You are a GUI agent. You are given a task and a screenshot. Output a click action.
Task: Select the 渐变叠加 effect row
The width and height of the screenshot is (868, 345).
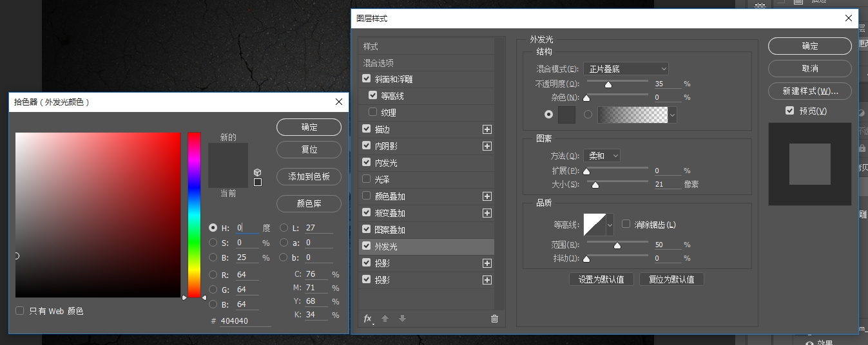tap(427, 213)
